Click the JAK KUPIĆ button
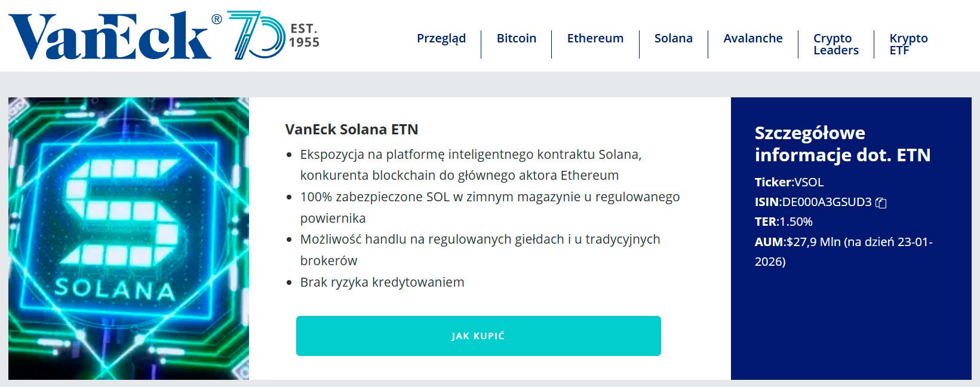This screenshot has width=980, height=387. click(x=478, y=336)
